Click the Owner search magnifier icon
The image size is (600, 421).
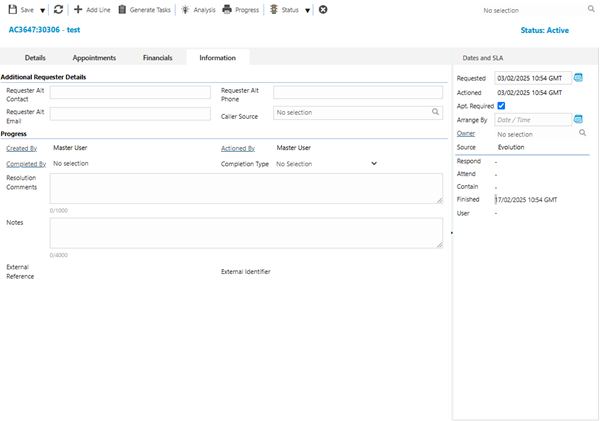click(582, 133)
